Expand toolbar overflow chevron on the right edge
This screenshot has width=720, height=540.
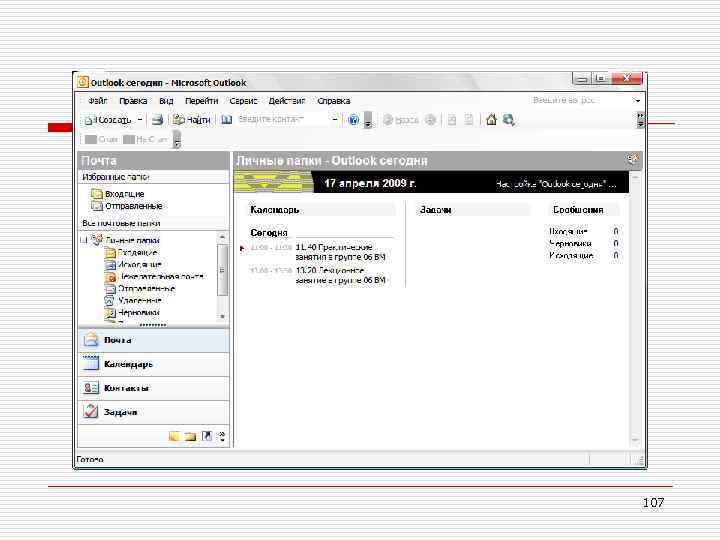click(641, 120)
